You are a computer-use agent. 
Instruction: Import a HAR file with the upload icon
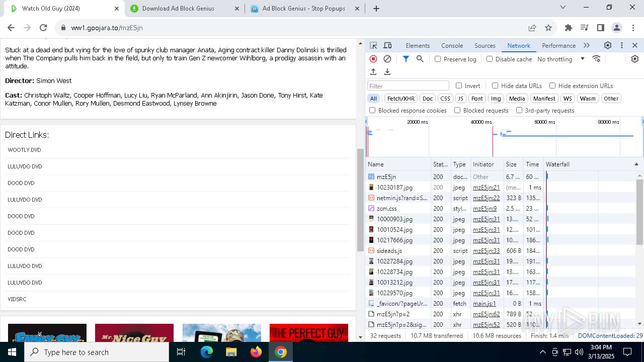click(x=373, y=72)
